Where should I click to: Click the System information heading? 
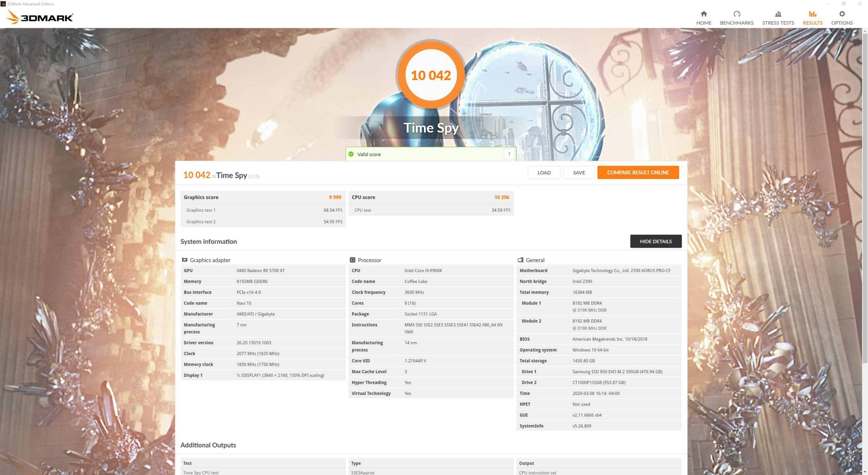click(x=209, y=241)
